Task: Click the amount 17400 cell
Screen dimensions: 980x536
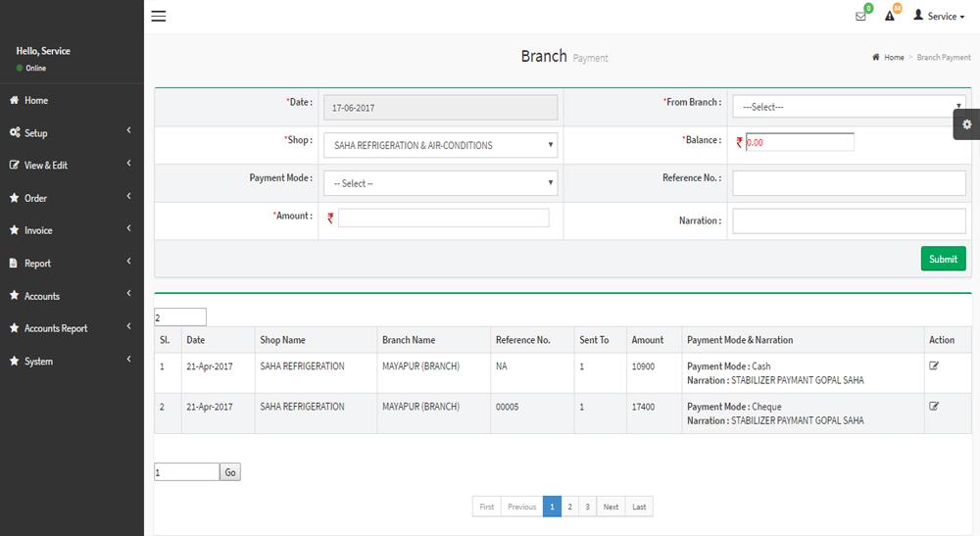Action: [643, 407]
